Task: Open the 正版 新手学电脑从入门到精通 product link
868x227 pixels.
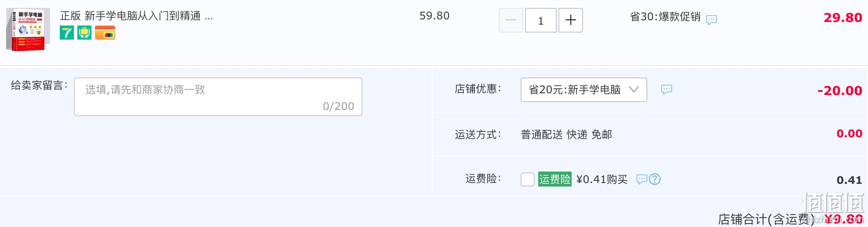Action: (x=136, y=16)
